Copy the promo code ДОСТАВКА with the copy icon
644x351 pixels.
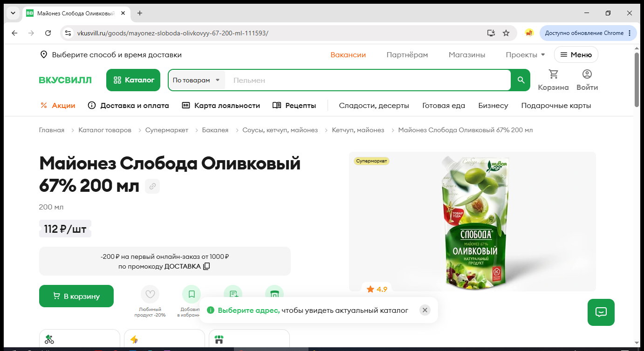pos(206,266)
